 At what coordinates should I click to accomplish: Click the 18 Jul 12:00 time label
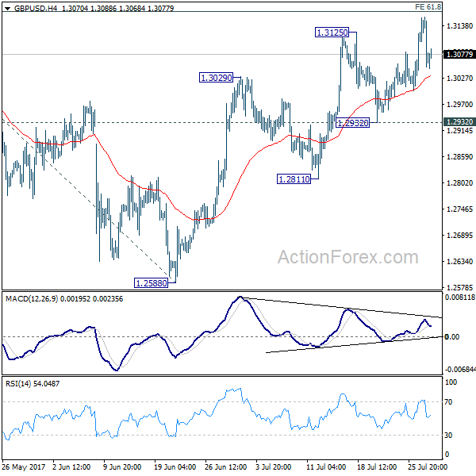[x=377, y=466]
